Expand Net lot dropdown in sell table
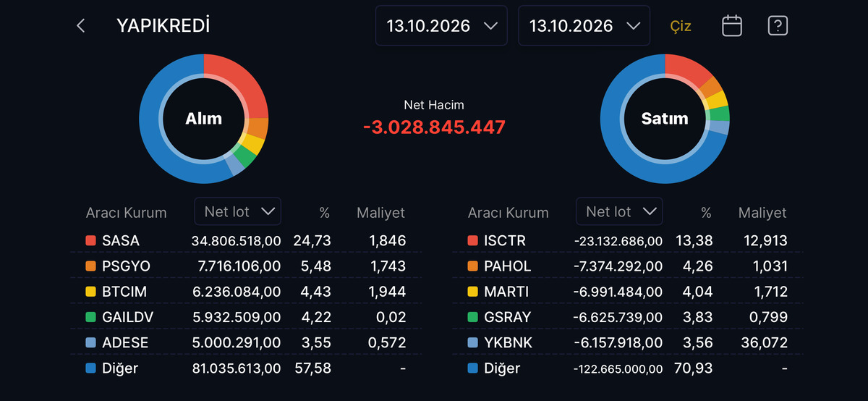The height and width of the screenshot is (401, 868). pos(620,211)
